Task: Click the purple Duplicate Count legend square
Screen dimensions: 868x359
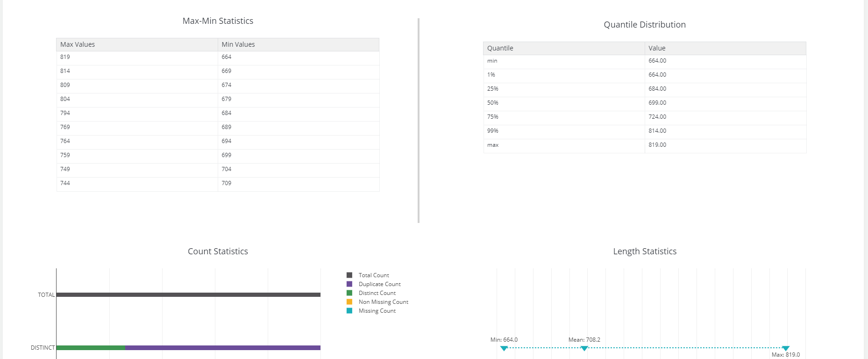Action: click(349, 284)
